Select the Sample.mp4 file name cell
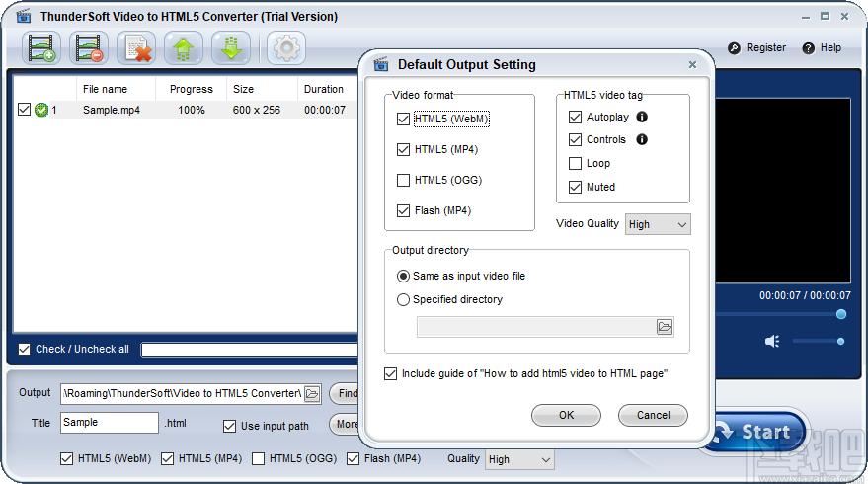868x484 pixels. (x=112, y=110)
